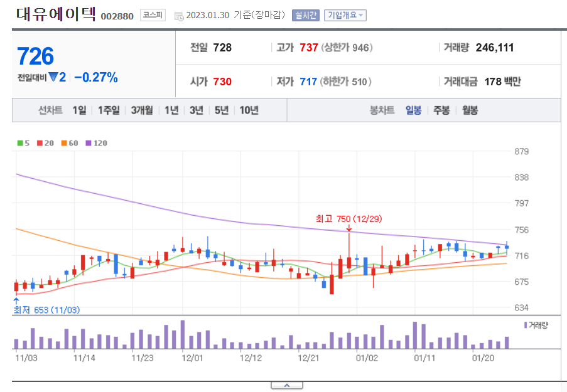
Task: Click the orange 60-day moving average legend
Action: point(70,143)
